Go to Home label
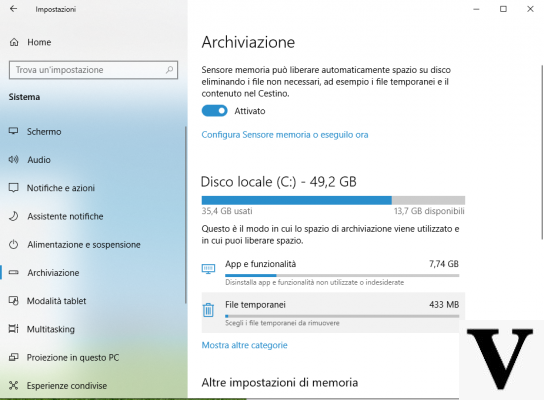This screenshot has height=400, width=544. (x=39, y=42)
